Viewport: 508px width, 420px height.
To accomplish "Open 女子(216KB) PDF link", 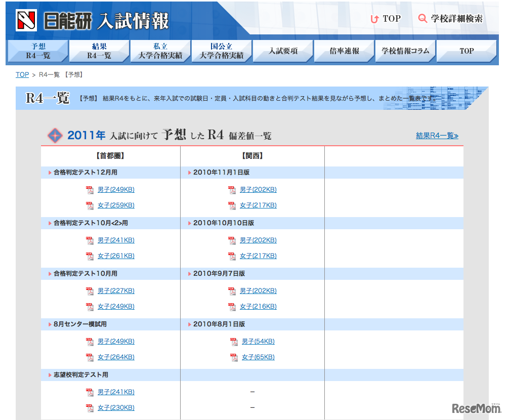I will [x=258, y=306].
